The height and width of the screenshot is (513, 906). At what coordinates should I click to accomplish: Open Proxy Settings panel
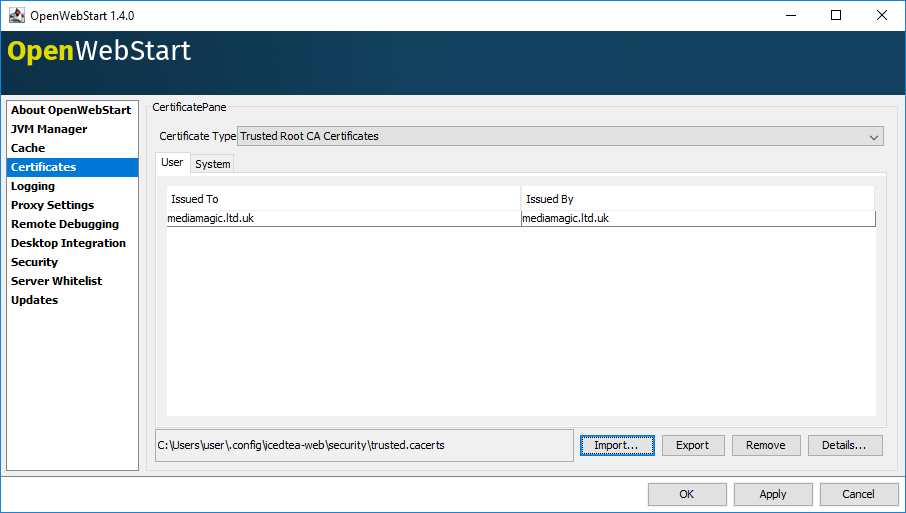click(52, 205)
